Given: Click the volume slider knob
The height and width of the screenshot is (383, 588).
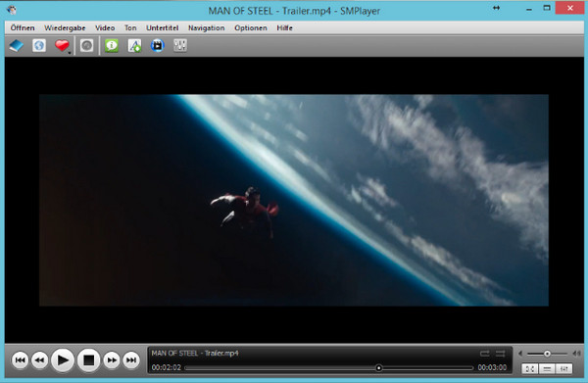Looking at the screenshot, I should click(x=547, y=354).
